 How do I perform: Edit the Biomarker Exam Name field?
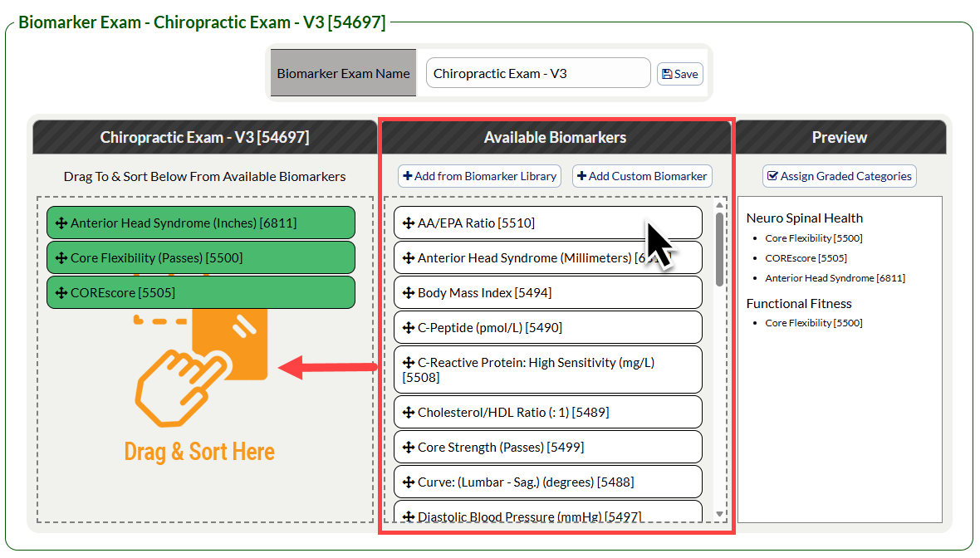538,73
